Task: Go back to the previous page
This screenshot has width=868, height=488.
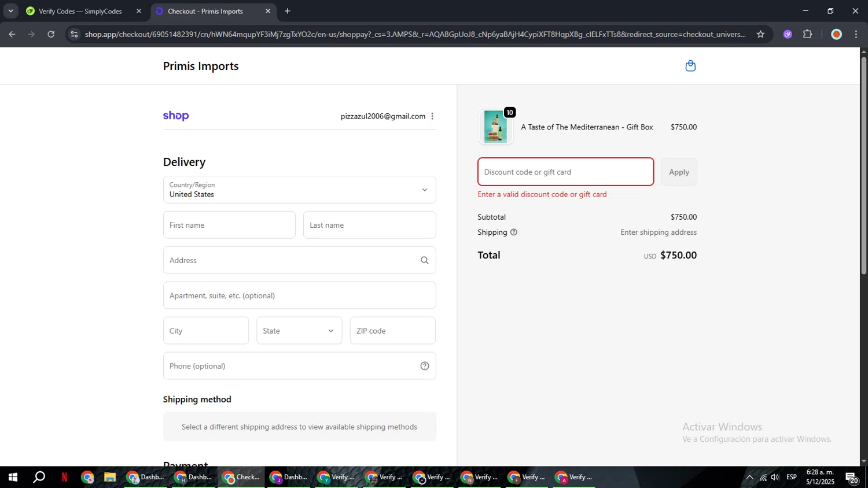Action: 12,34
